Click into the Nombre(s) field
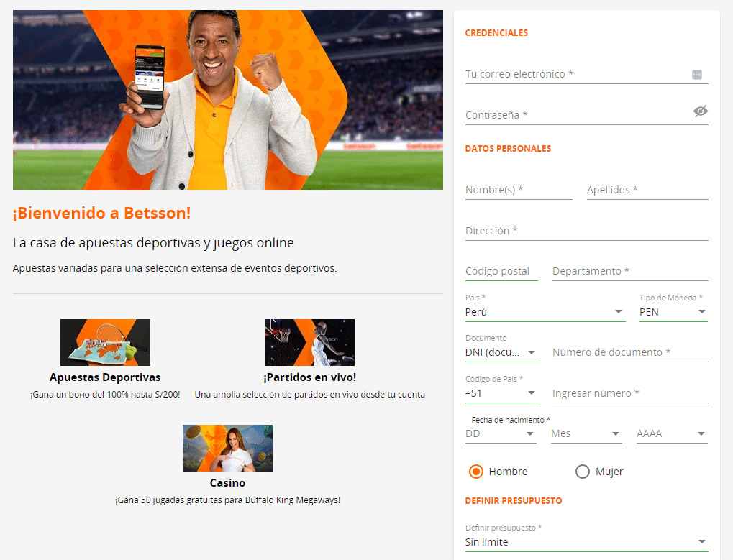The image size is (733, 560). pyautogui.click(x=519, y=190)
